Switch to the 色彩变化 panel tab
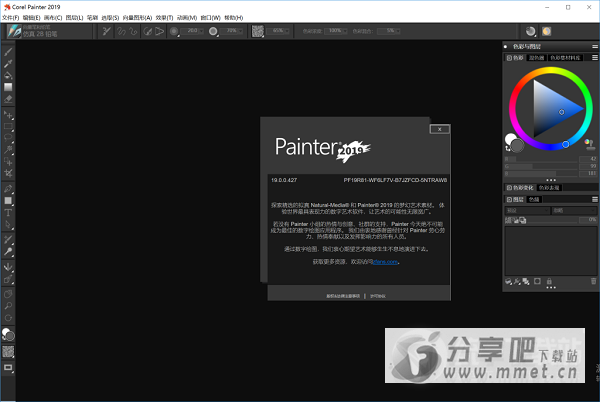Screen dimensions: 600x402 pos(520,188)
